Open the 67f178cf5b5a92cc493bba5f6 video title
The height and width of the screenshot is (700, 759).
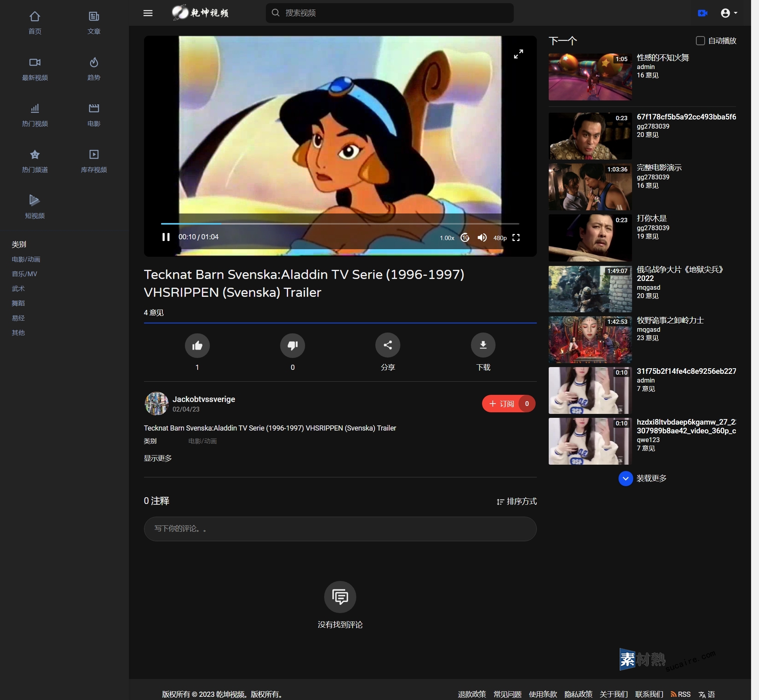click(686, 117)
